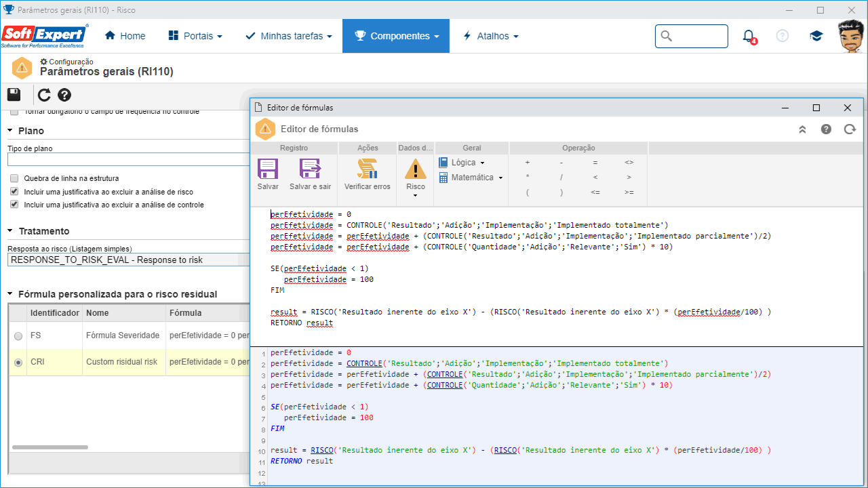Viewport: 868px width, 488px height.
Task: Toggle Quebra de linha na estrutura checkbox
Action: 14,178
